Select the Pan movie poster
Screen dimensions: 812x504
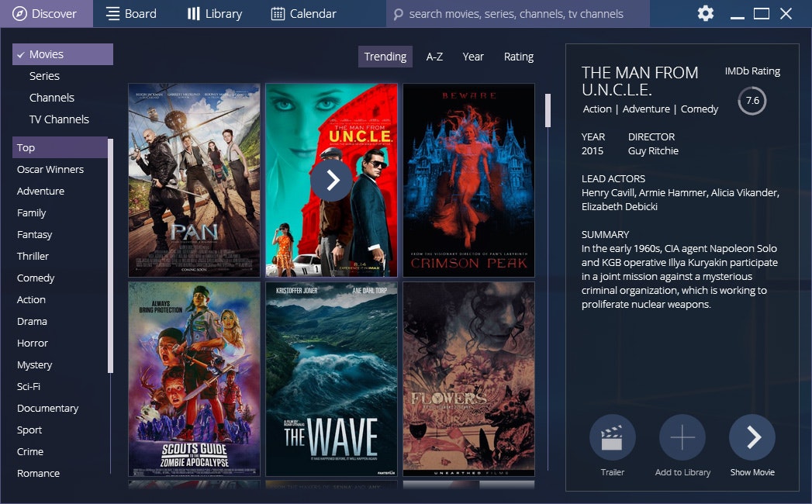[194, 180]
